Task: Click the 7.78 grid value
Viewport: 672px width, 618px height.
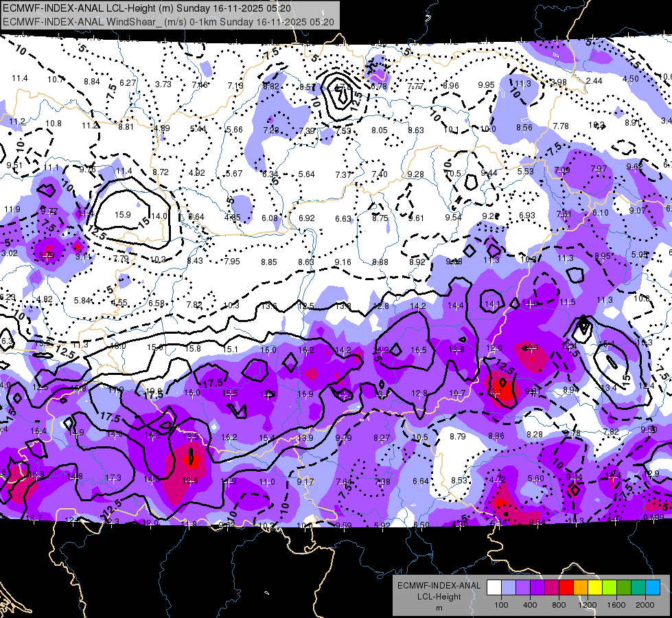Action: [x=561, y=126]
